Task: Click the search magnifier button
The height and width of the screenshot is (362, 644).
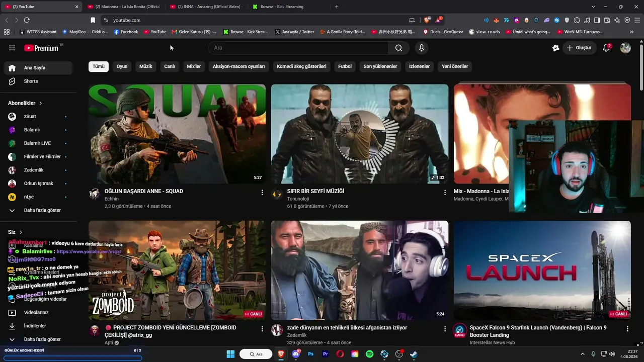Action: [398, 48]
